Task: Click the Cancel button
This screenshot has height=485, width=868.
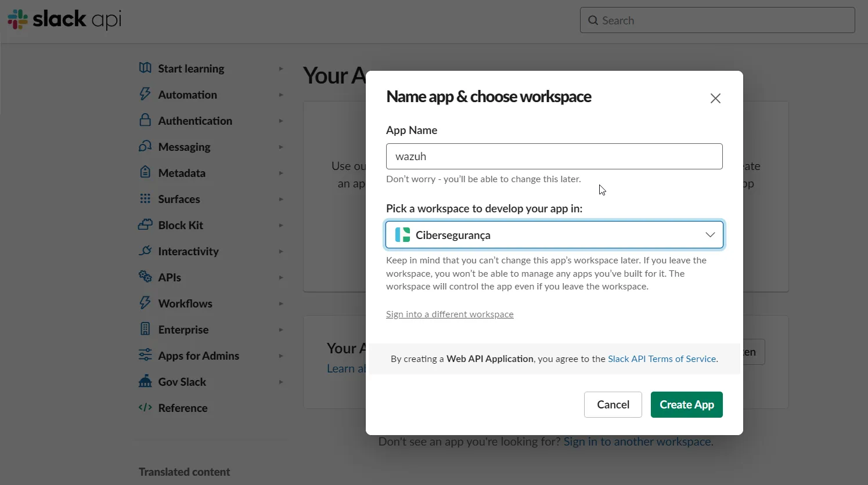Action: pos(613,404)
